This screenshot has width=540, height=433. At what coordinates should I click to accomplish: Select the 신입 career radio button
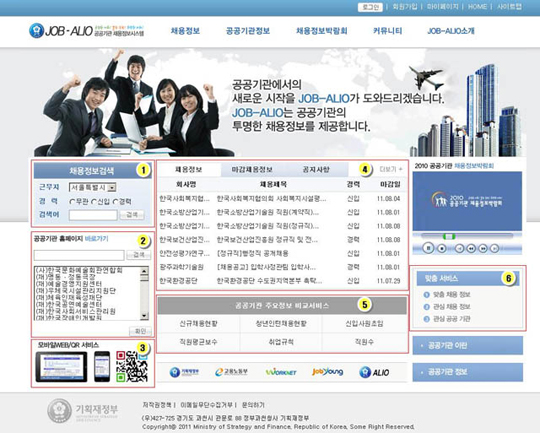94,202
